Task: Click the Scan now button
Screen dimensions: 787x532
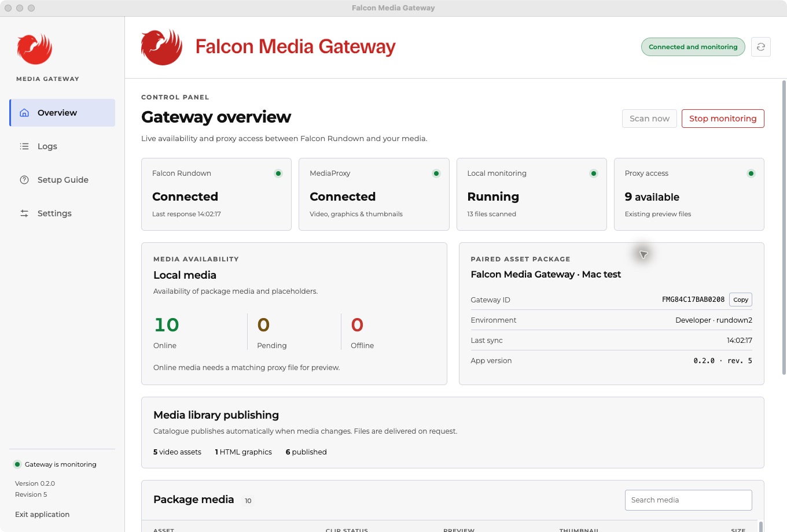Action: pyautogui.click(x=649, y=119)
